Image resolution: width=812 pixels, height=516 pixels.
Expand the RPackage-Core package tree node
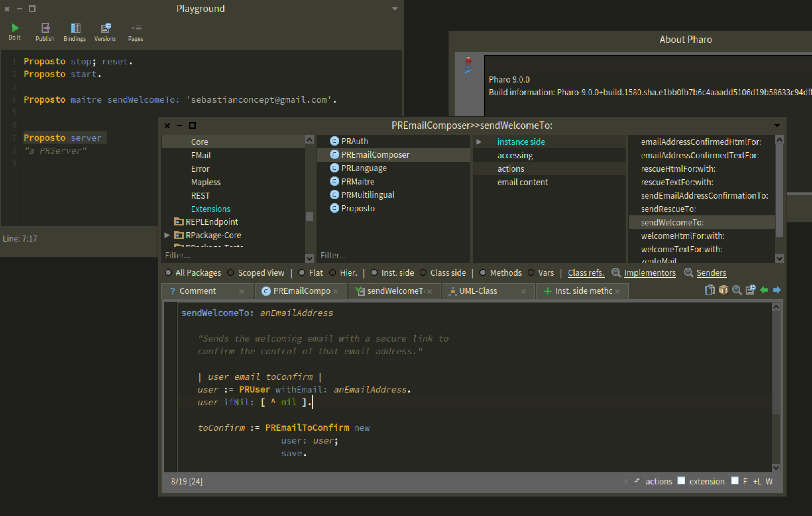coord(167,235)
